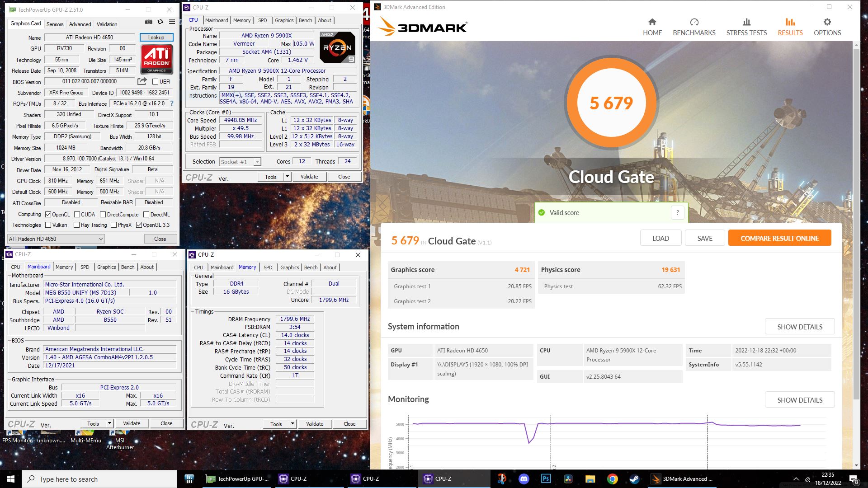The width and height of the screenshot is (868, 488).
Task: Show details for Monitoring
Action: point(799,400)
